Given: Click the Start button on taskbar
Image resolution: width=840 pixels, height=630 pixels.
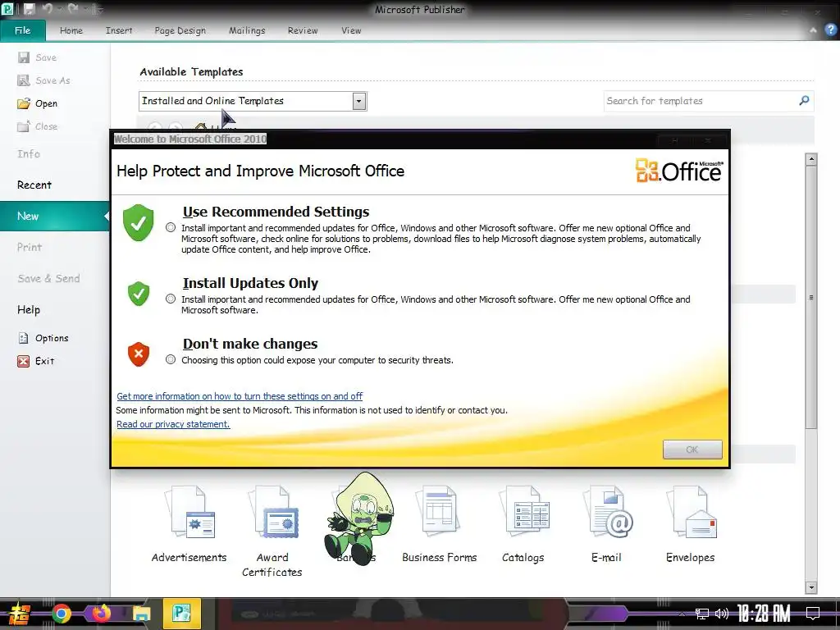Looking at the screenshot, I should point(19,614).
